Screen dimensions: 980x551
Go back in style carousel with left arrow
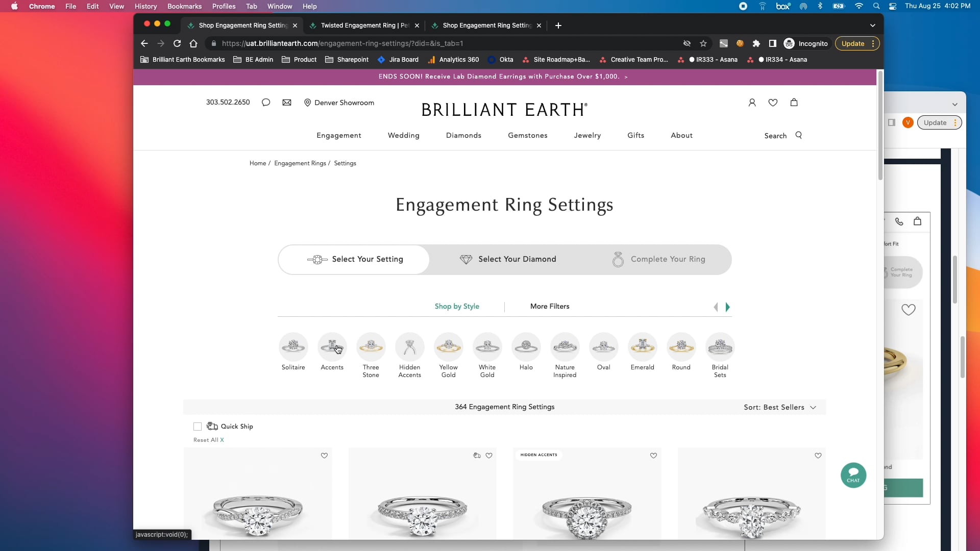716,307
